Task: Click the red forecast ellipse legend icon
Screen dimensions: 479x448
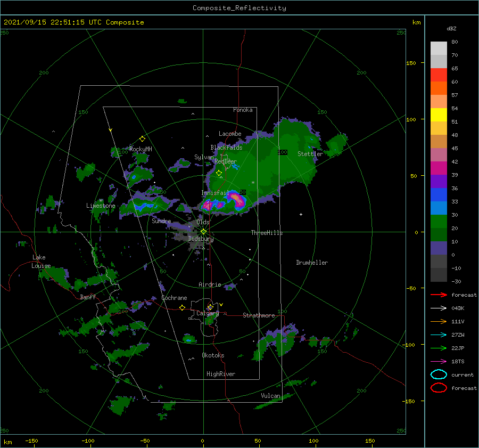Action: [439, 388]
